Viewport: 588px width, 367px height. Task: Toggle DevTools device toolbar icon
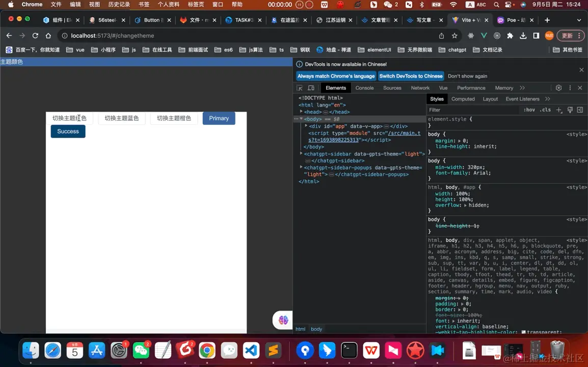[311, 88]
